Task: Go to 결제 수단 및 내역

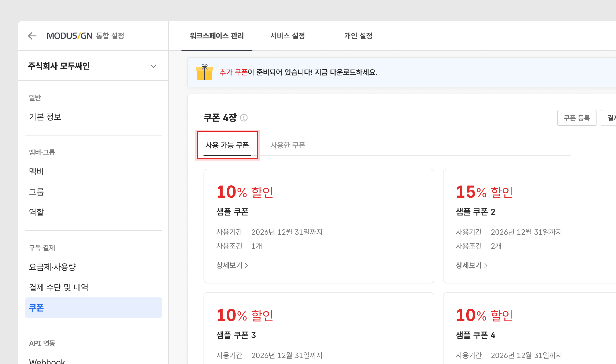Action: pyautogui.click(x=59, y=287)
